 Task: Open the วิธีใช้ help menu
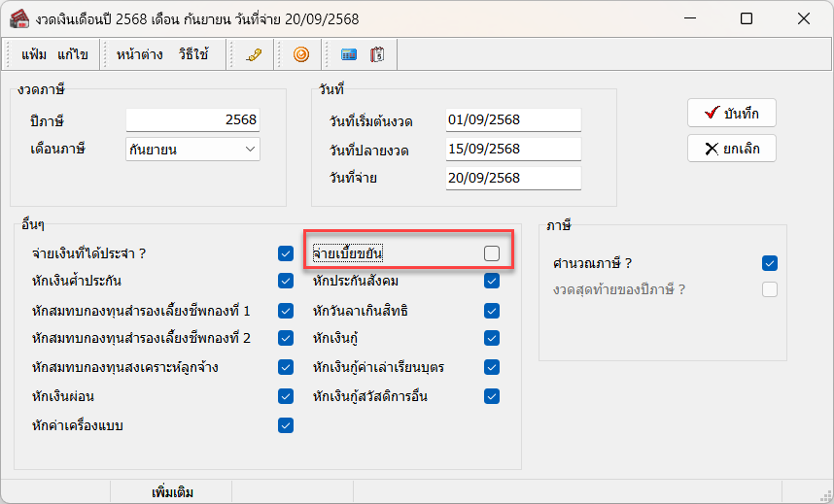click(193, 55)
